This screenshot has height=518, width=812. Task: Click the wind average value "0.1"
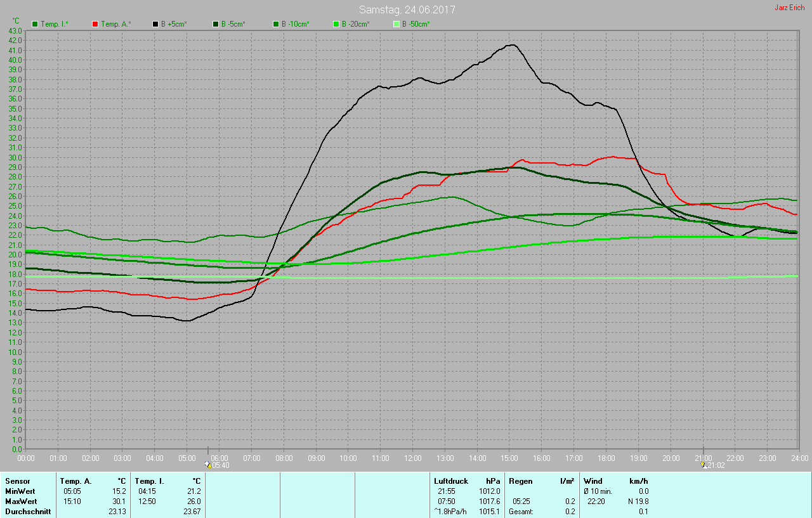pos(643,512)
